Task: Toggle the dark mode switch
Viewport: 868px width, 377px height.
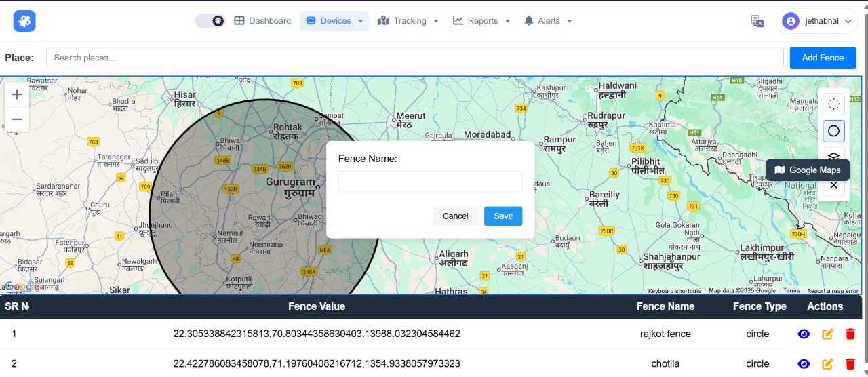Action: [210, 21]
